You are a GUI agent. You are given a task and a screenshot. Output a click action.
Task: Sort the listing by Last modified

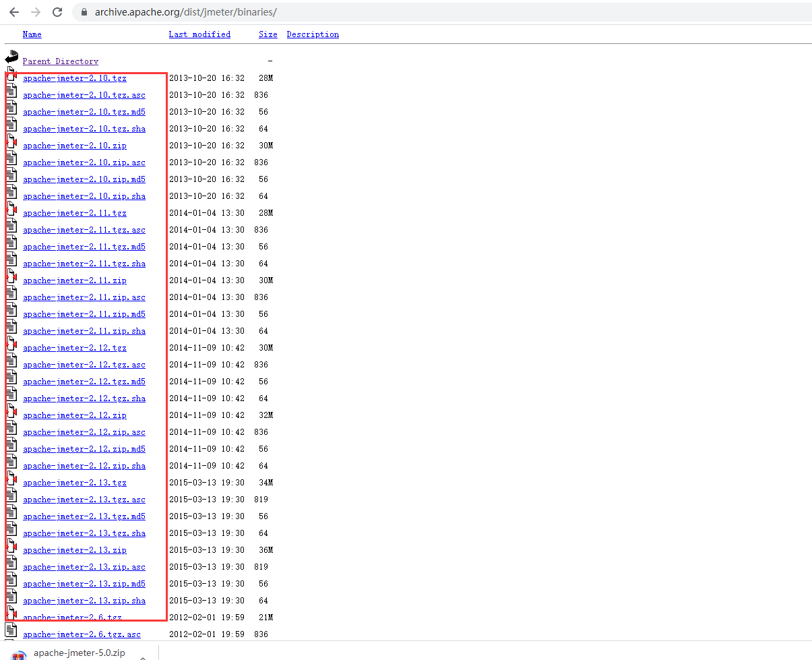coord(199,34)
